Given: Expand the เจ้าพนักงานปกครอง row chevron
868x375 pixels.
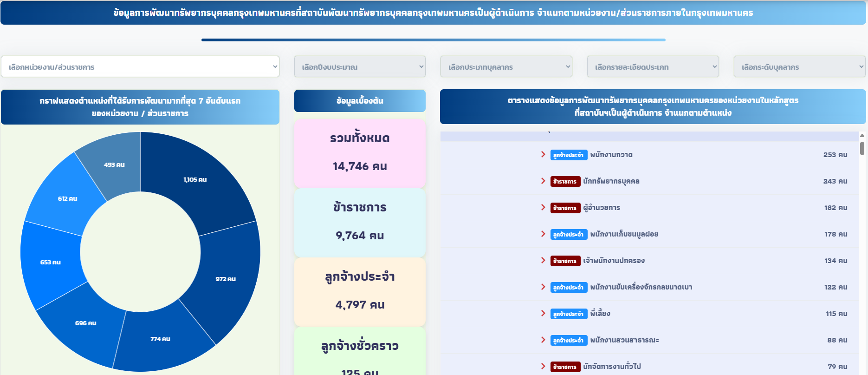Looking at the screenshot, I should [543, 260].
